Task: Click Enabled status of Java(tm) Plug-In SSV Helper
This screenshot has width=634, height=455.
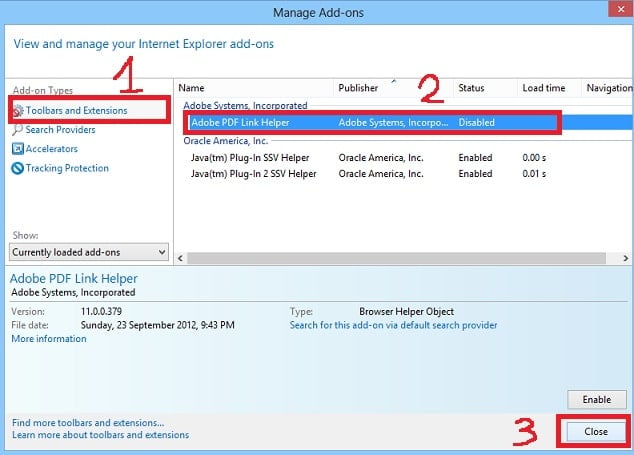Action: click(476, 158)
